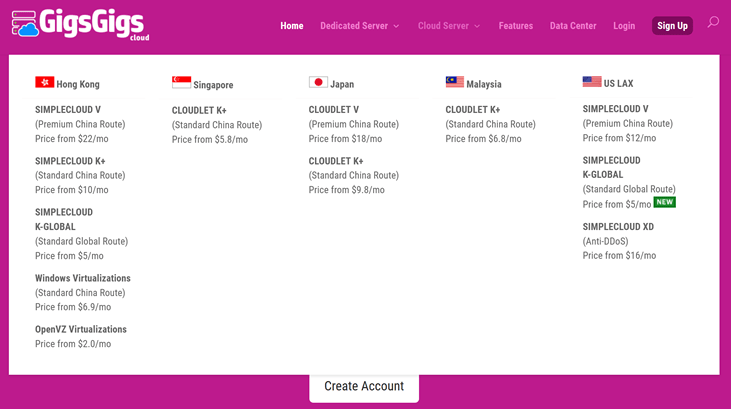Viewport: 731px width, 409px height.
Task: Open Hong Kong SIMPLECLOUD K+ plan
Action: (x=70, y=161)
